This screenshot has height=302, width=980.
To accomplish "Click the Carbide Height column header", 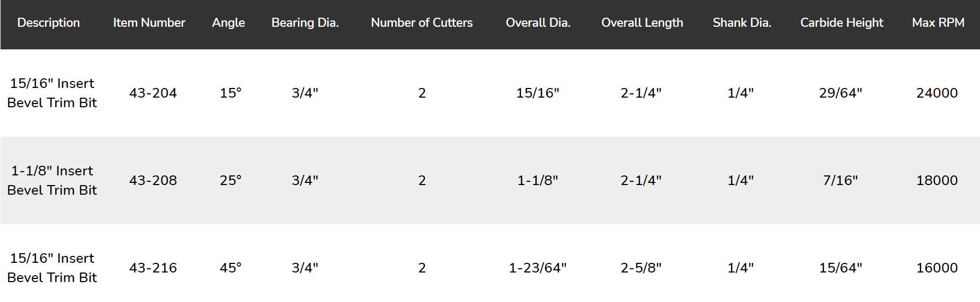I will click(842, 23).
